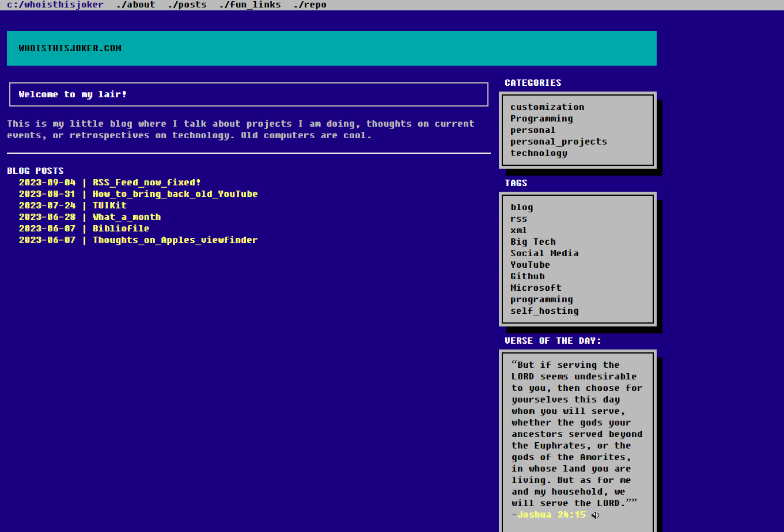This screenshot has height=532, width=784.
Task: Go to the ./posts navigation item
Action: pyautogui.click(x=187, y=5)
